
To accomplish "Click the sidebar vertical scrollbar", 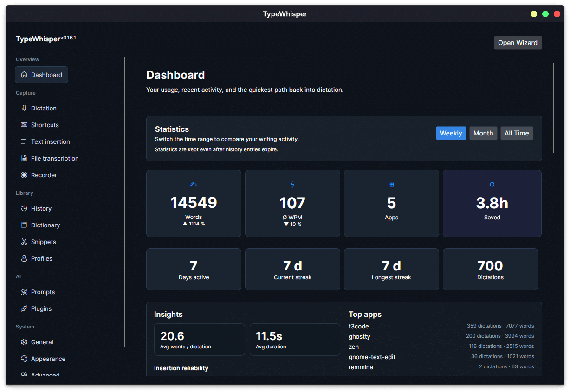I will [x=125, y=202].
